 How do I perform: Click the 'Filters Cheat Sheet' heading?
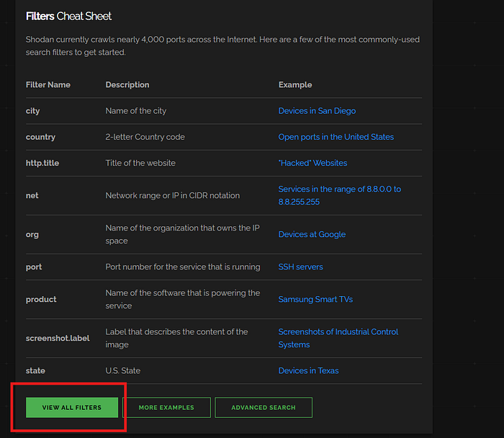coord(68,16)
